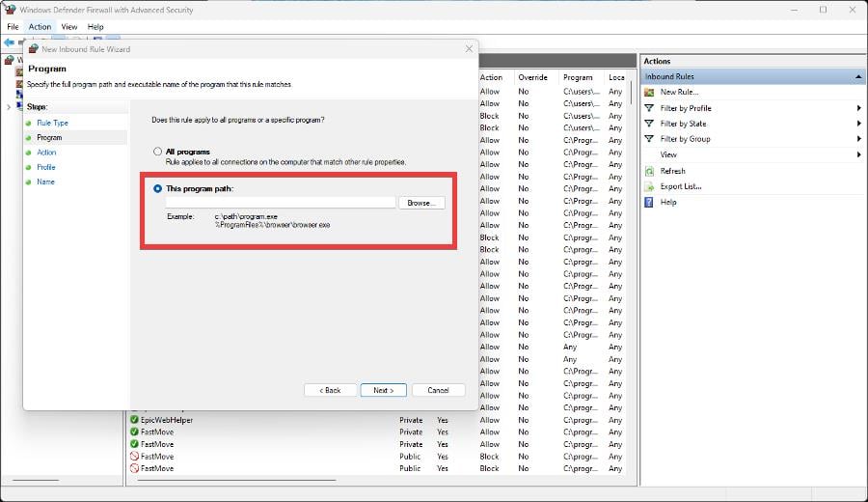868x502 pixels.
Task: Select the current Program step in Steps list
Action: tap(49, 137)
